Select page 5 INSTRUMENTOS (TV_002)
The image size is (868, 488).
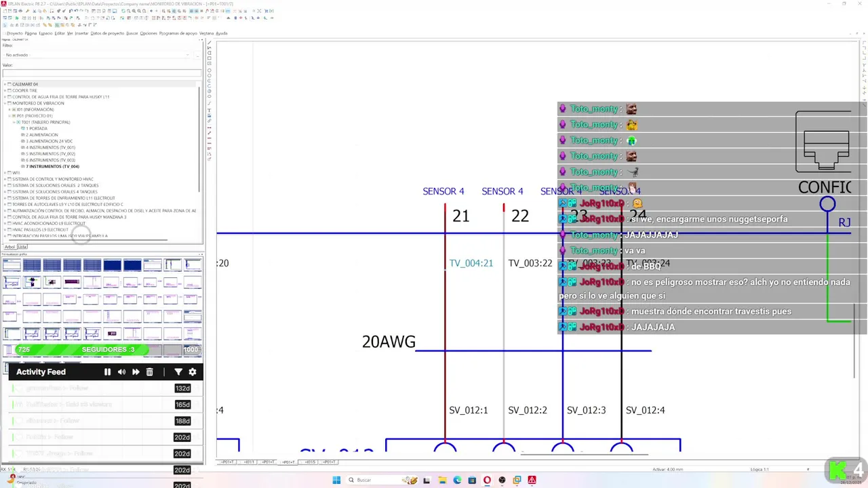coord(50,154)
